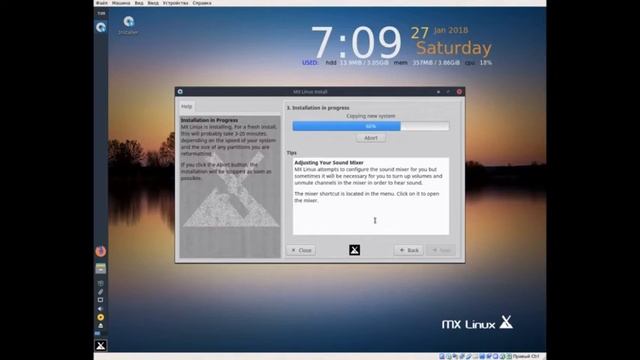Click the greyed-out Next button

[x=441, y=250]
